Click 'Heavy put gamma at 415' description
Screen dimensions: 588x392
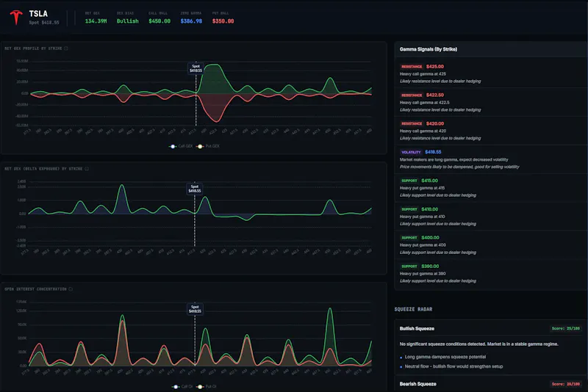pyautogui.click(x=422, y=188)
